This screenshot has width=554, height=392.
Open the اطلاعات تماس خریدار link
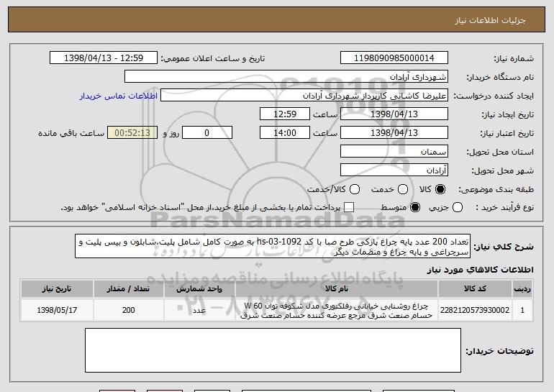coord(118,96)
